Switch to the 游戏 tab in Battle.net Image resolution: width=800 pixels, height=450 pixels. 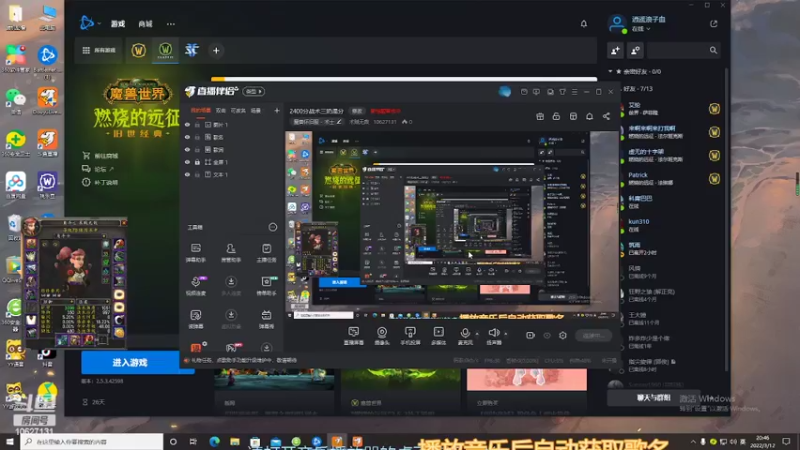pyautogui.click(x=118, y=24)
